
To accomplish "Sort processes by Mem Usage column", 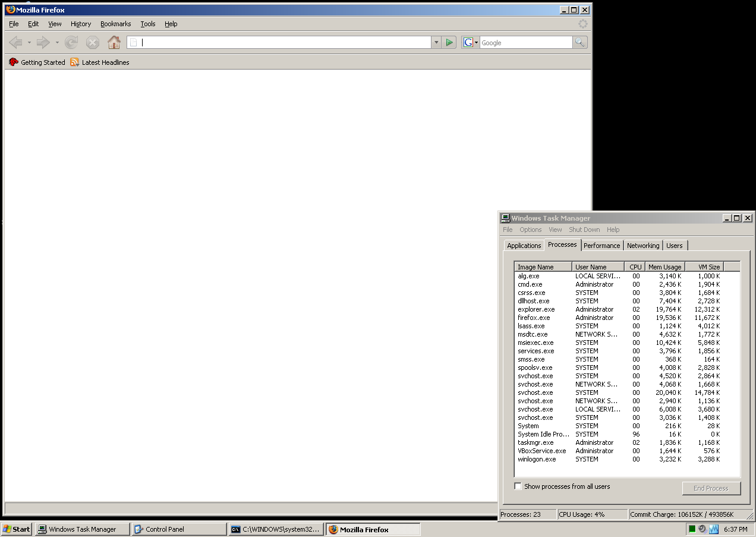I will click(664, 267).
